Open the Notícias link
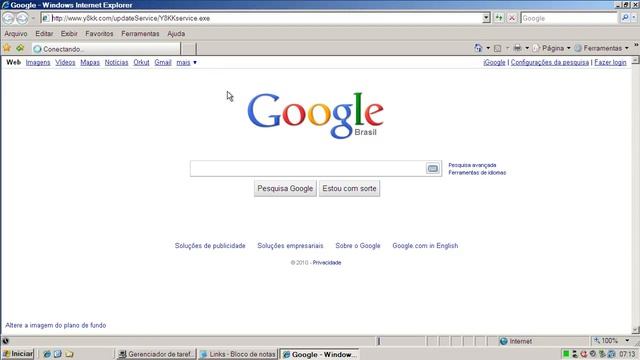Viewport: 640px width, 360px height. click(116, 62)
